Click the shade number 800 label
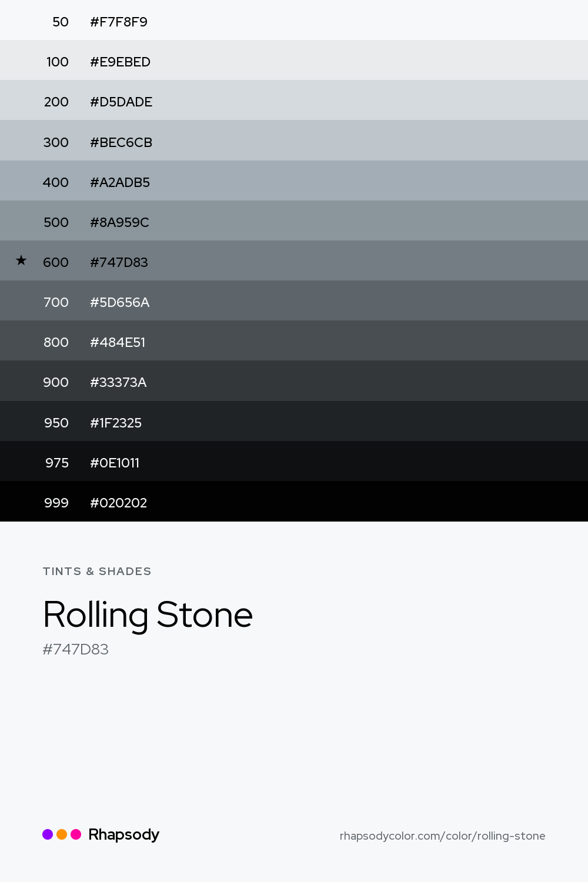This screenshot has width=588, height=882. (x=56, y=343)
